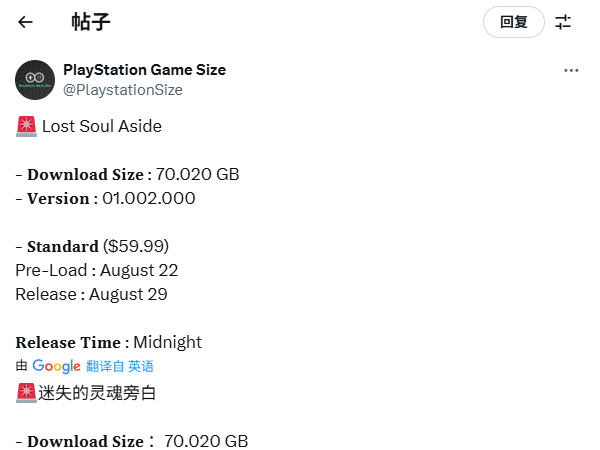Click the 翻译自 英语 translation link
This screenshot has height=450, width=600.
[x=120, y=366]
